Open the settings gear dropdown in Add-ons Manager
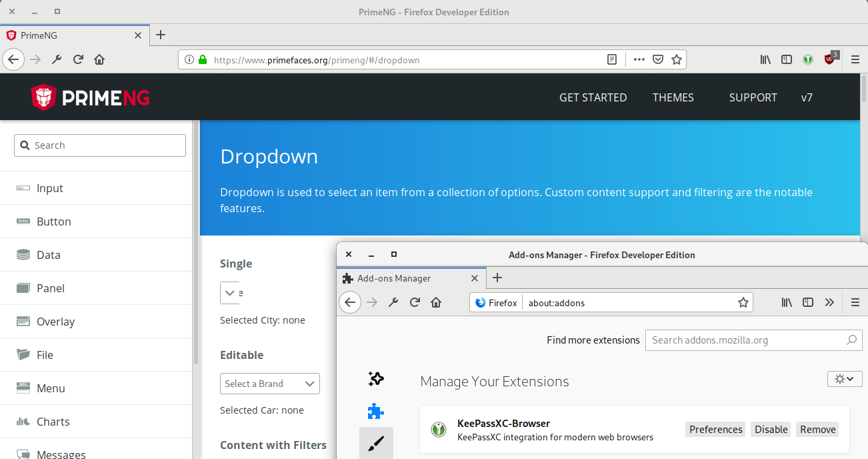Image resolution: width=868 pixels, height=459 pixels. tap(844, 378)
